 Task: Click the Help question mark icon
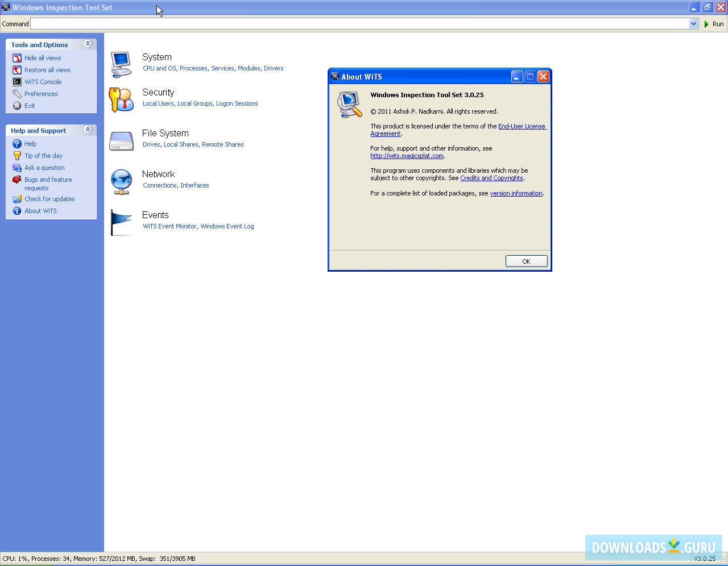coord(17,144)
